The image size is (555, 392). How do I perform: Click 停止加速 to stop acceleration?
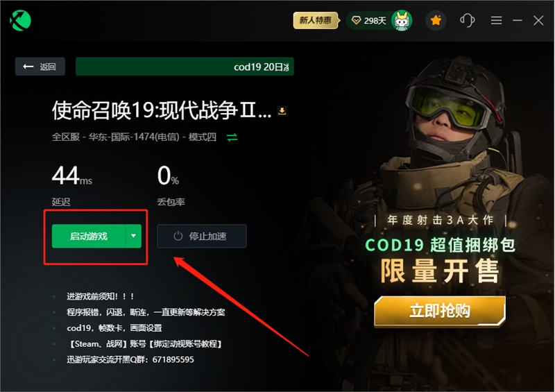point(202,236)
